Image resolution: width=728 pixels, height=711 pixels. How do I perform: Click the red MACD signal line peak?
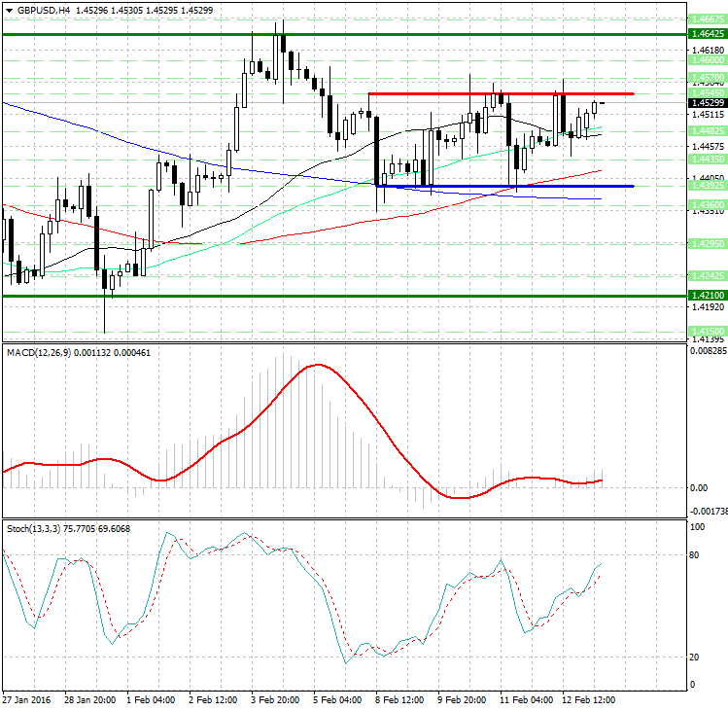316,366
